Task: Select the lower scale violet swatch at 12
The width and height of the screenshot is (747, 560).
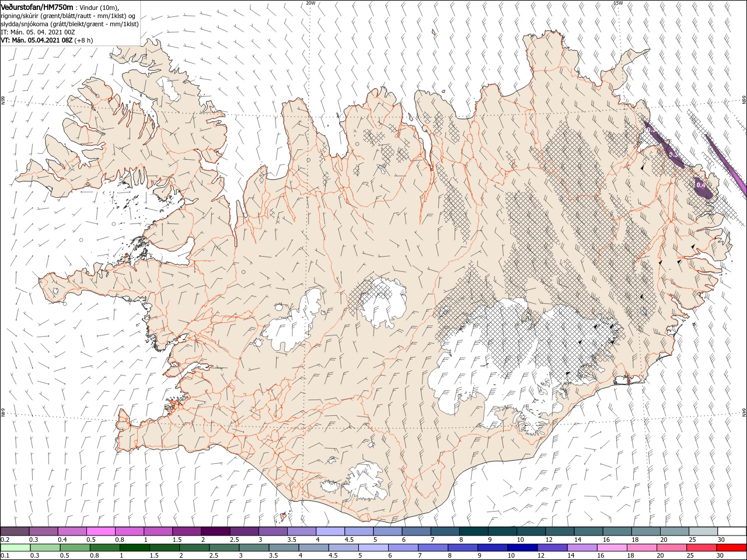Action: (x=551, y=548)
